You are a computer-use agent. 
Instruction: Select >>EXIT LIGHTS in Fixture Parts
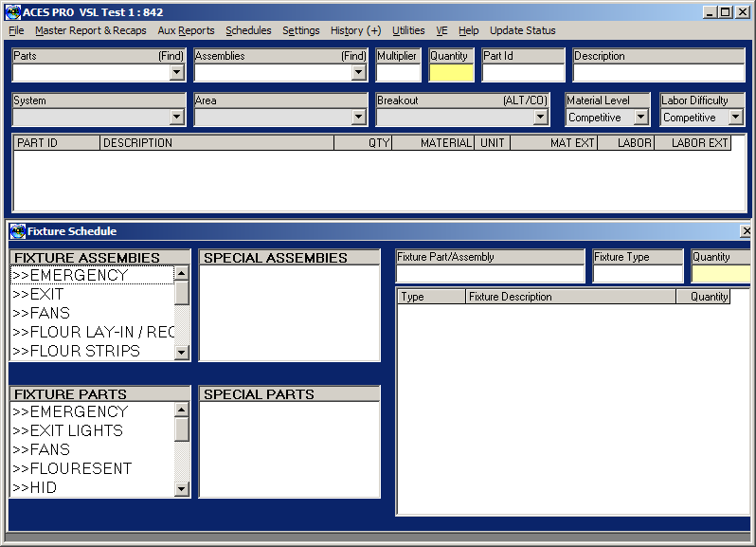click(92, 430)
